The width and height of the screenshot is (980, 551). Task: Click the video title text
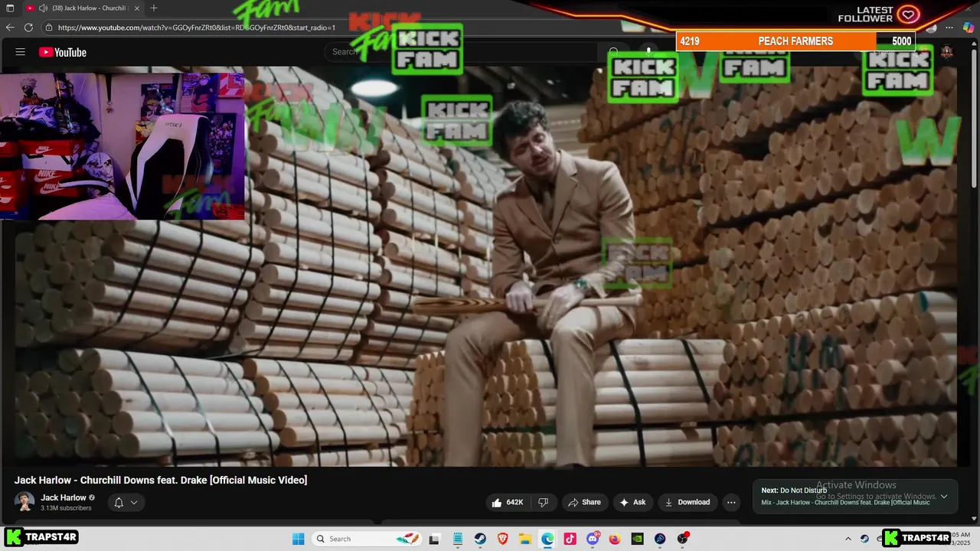pos(161,480)
